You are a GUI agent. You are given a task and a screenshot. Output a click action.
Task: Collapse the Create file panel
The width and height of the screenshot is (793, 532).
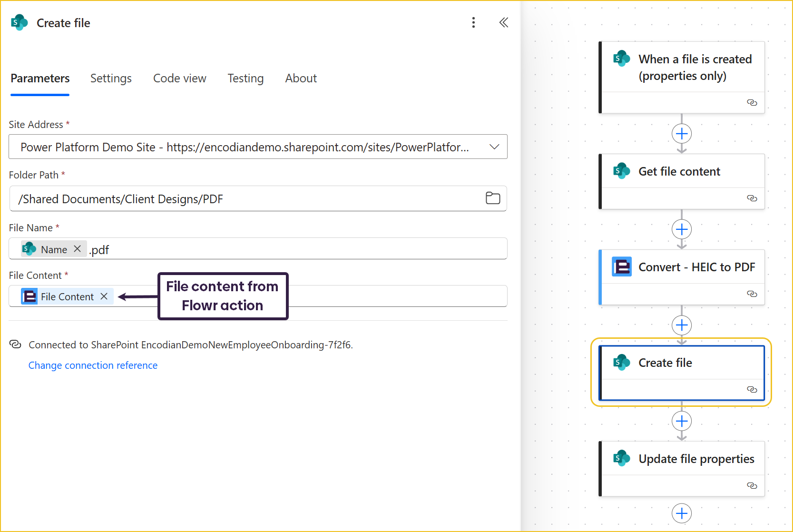tap(503, 23)
